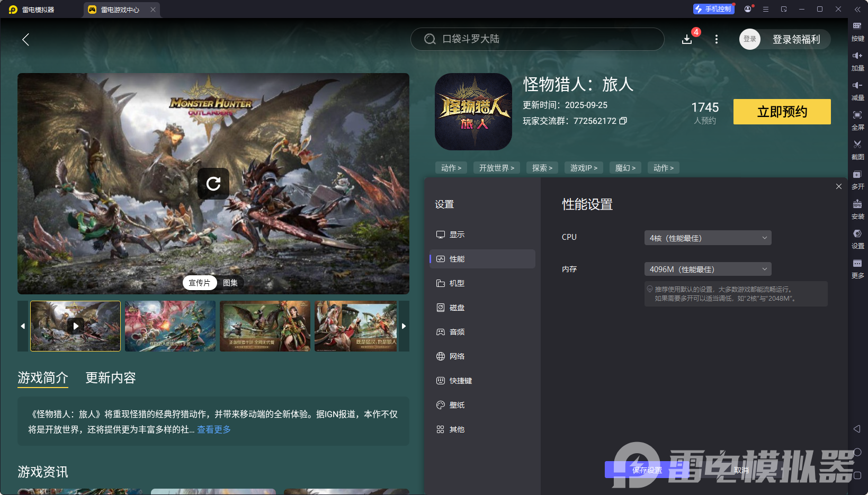
Task: Open the 4096M memory dropdown
Action: coord(708,269)
